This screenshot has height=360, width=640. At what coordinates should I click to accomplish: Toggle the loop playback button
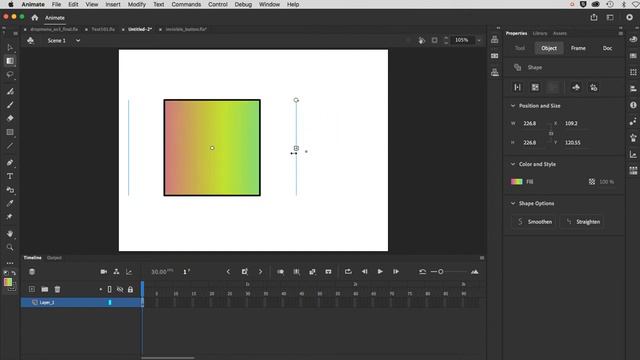point(348,271)
